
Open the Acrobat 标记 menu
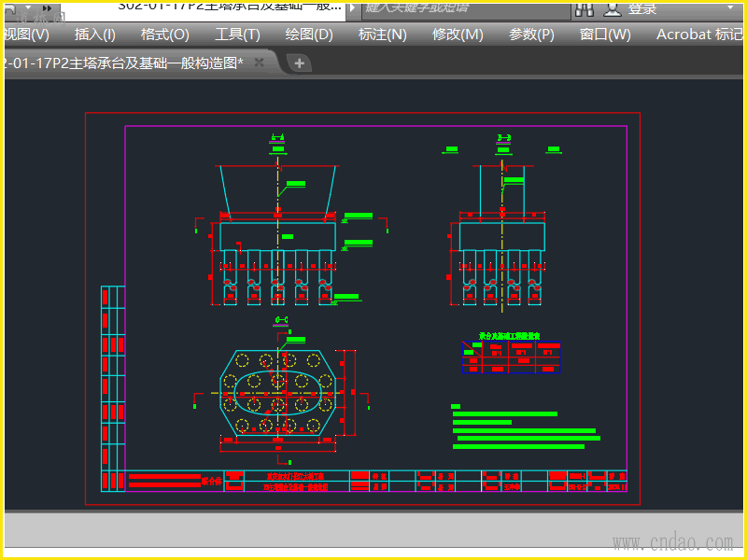click(x=699, y=35)
